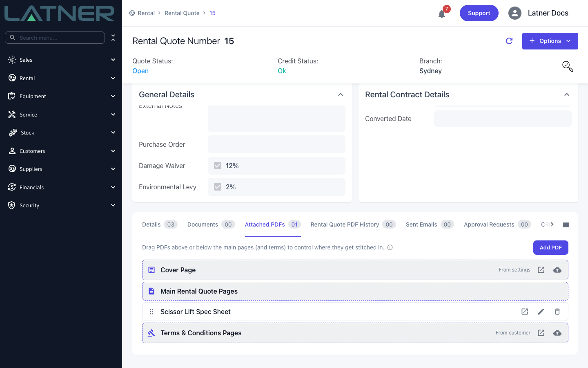Expand the Service menu
588x368 pixels.
pyautogui.click(x=61, y=114)
